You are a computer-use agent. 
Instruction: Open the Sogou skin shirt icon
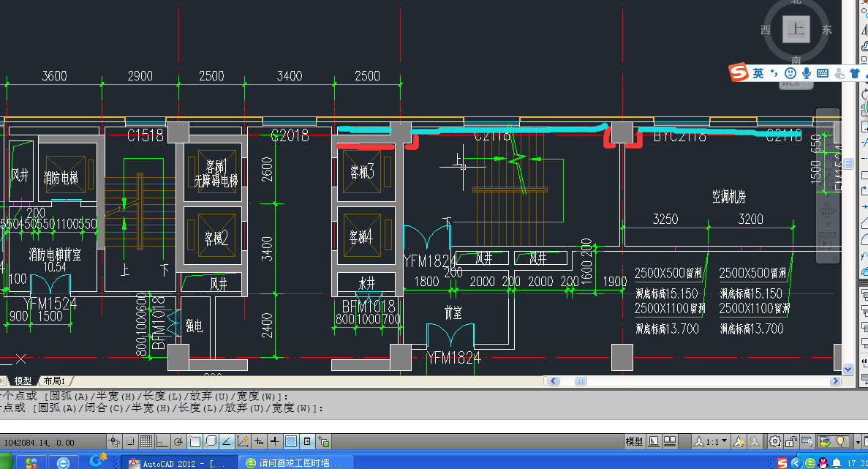855,73
